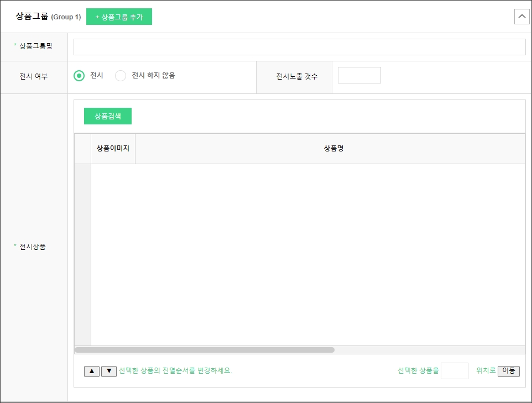532x403 pixels.
Task: Move selected product down with ▼ icon
Action: pyautogui.click(x=109, y=371)
